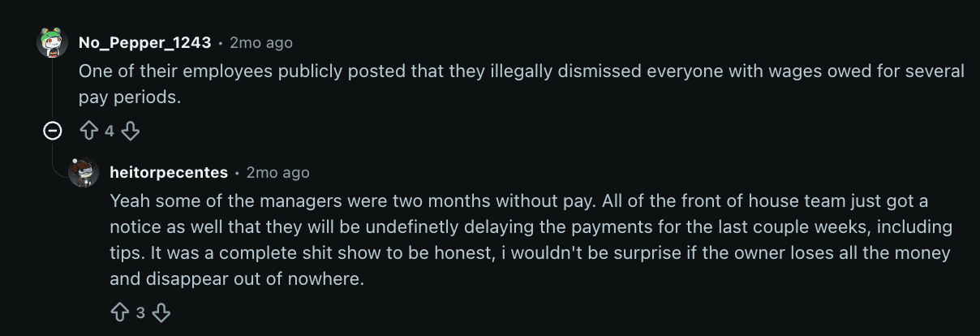Open the reply's "2mo ago" timestamp link

click(277, 172)
